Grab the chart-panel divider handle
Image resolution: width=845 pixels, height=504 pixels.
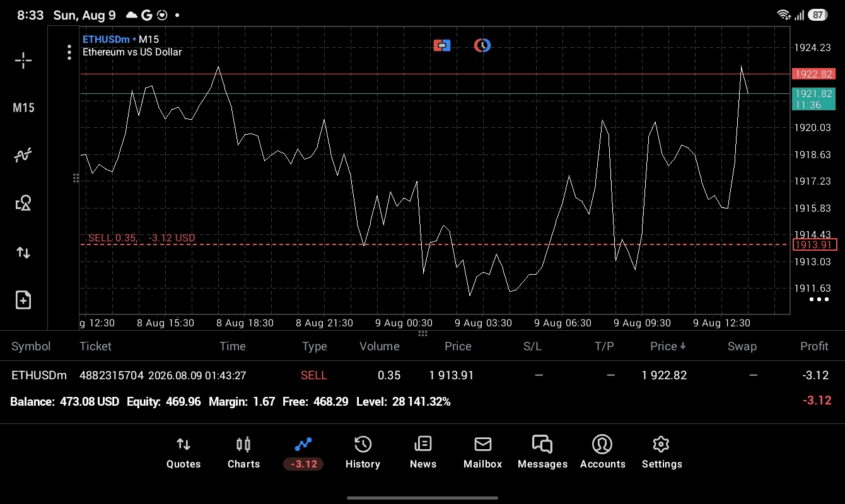[x=422, y=333]
